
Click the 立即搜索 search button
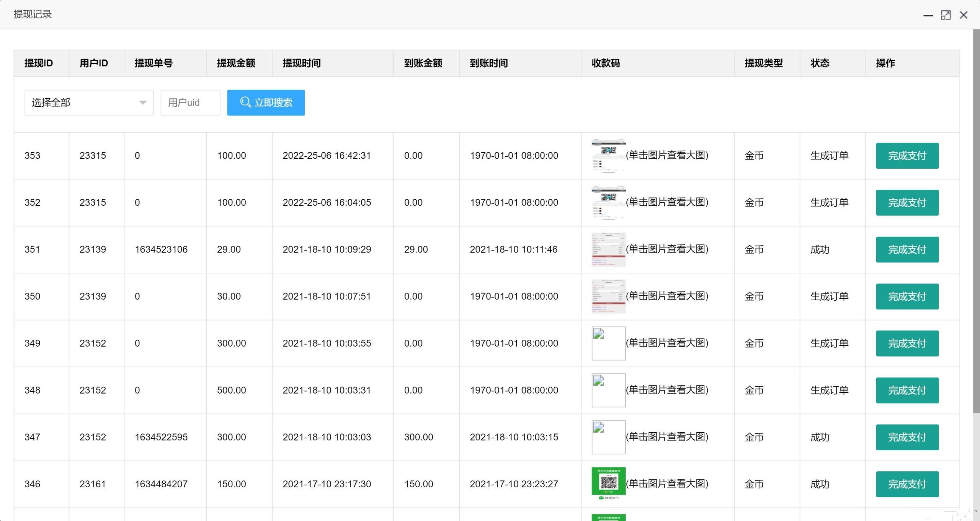pyautogui.click(x=266, y=102)
